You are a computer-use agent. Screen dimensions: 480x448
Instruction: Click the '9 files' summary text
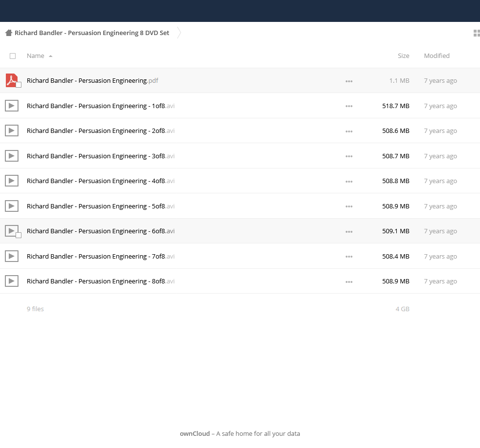click(x=35, y=309)
